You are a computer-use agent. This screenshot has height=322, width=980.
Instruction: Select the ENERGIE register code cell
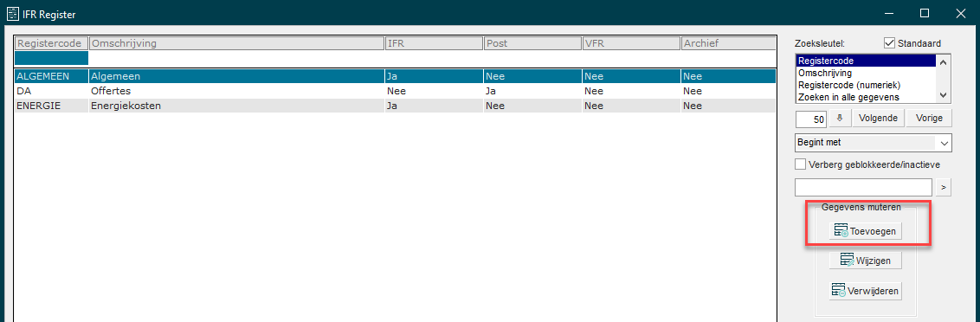coord(52,106)
